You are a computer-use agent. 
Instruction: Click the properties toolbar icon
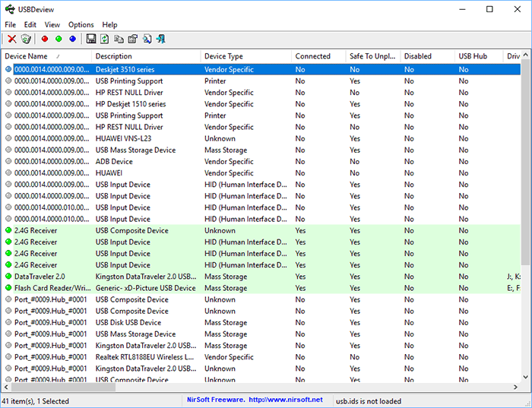click(x=133, y=39)
